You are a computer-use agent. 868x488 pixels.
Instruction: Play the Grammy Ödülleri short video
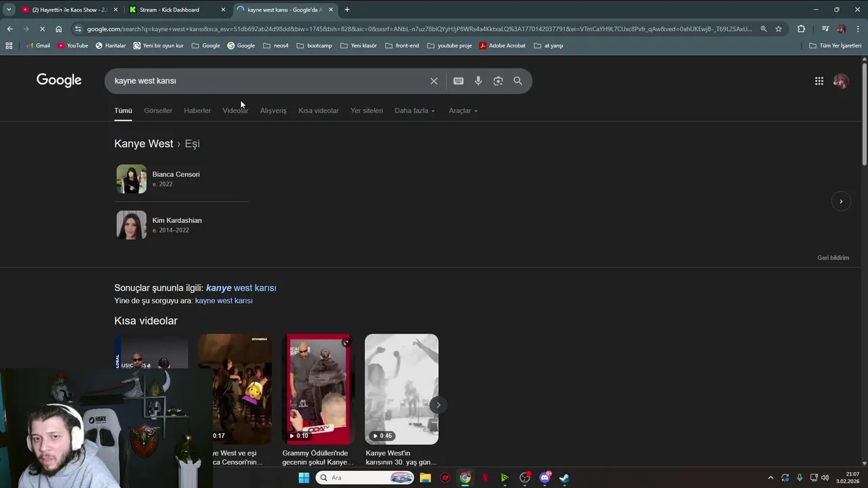pos(318,389)
